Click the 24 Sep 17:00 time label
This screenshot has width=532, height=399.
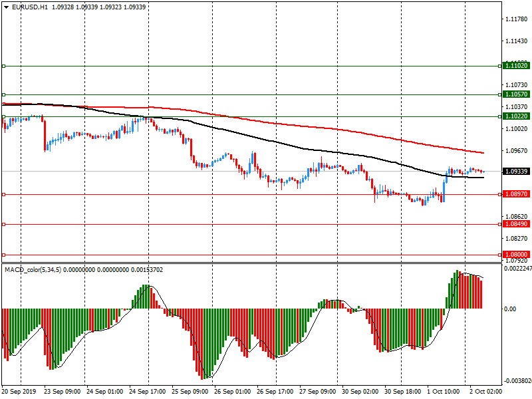(x=147, y=392)
